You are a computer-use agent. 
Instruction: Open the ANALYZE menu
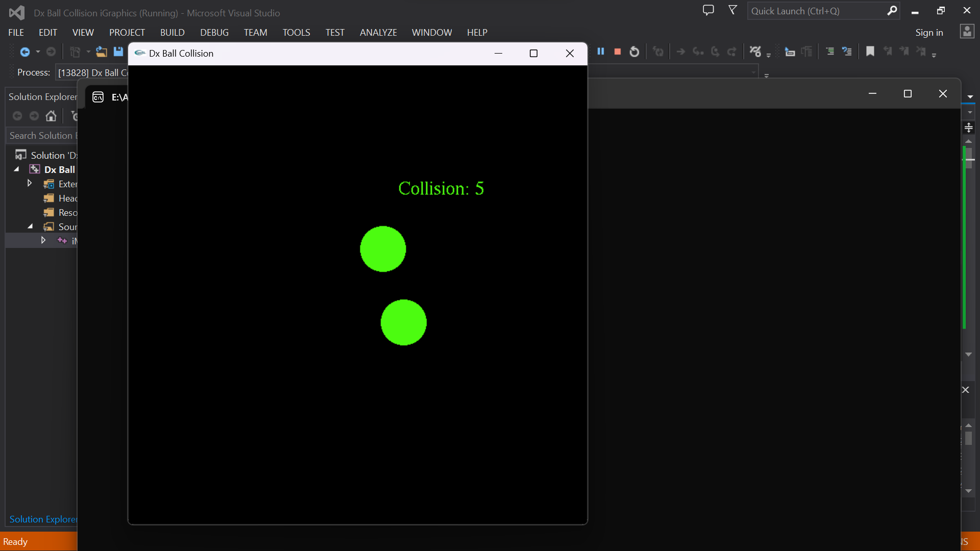(378, 32)
